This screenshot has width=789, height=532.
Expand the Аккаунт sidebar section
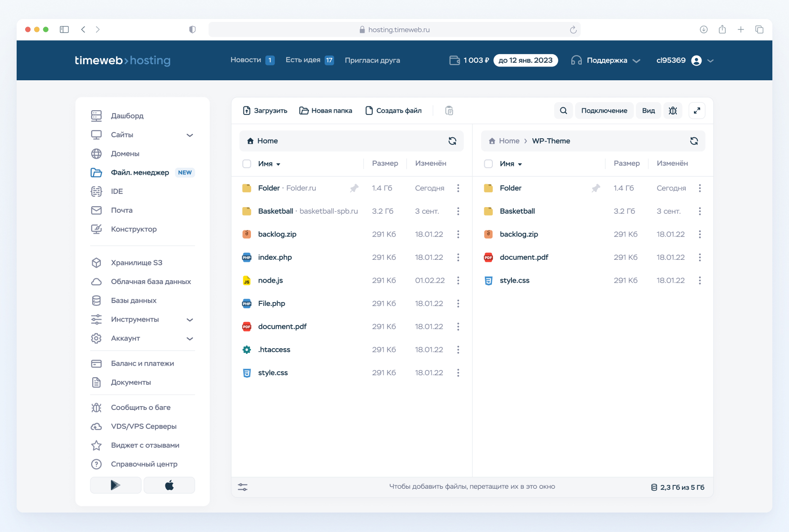pos(190,339)
